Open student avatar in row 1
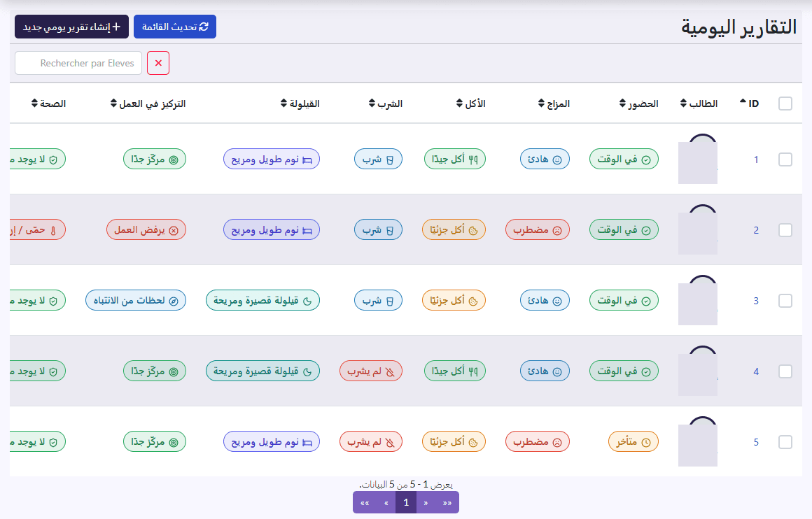Screen dimensions: 812x519 [x=698, y=159]
